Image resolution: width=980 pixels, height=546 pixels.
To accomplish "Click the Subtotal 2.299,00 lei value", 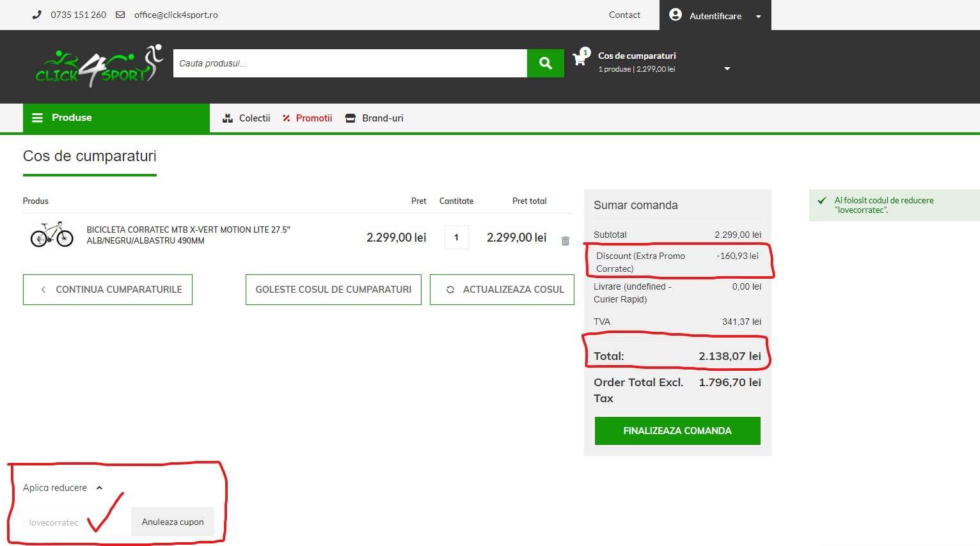I will [738, 235].
